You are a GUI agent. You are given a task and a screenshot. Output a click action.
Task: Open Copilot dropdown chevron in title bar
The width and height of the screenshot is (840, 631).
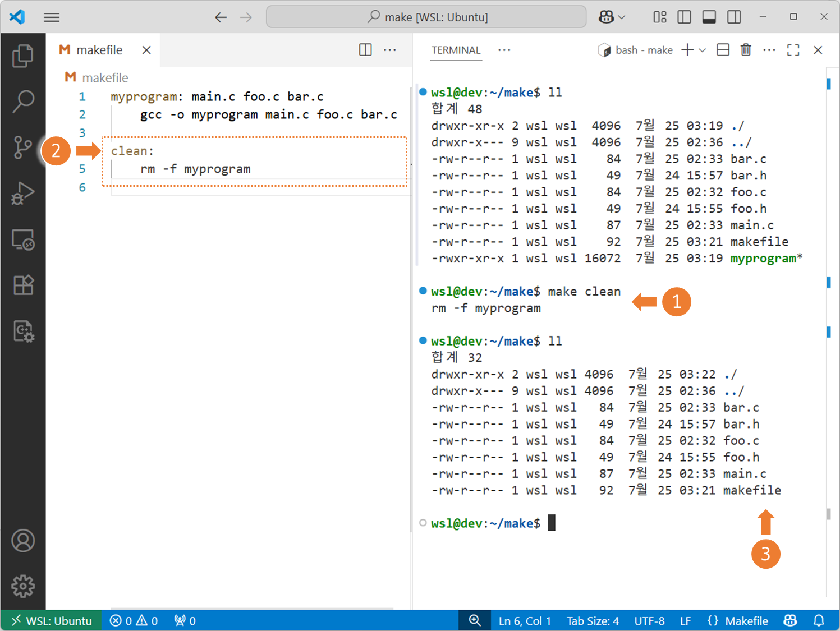[621, 17]
